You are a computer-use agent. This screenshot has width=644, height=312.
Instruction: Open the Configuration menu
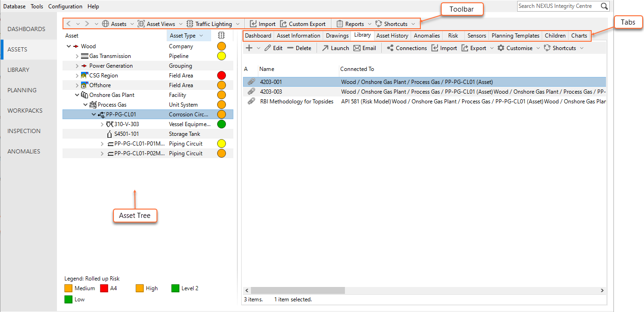click(x=65, y=6)
